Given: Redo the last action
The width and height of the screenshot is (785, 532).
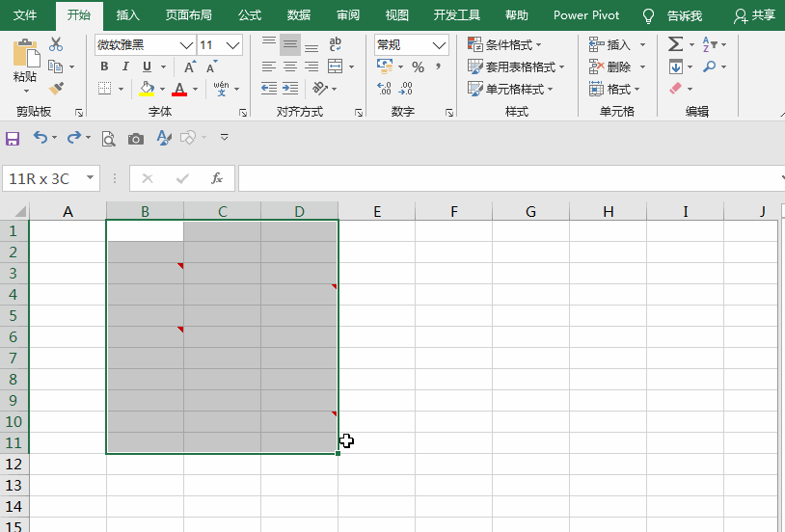Looking at the screenshot, I should click(x=74, y=137).
